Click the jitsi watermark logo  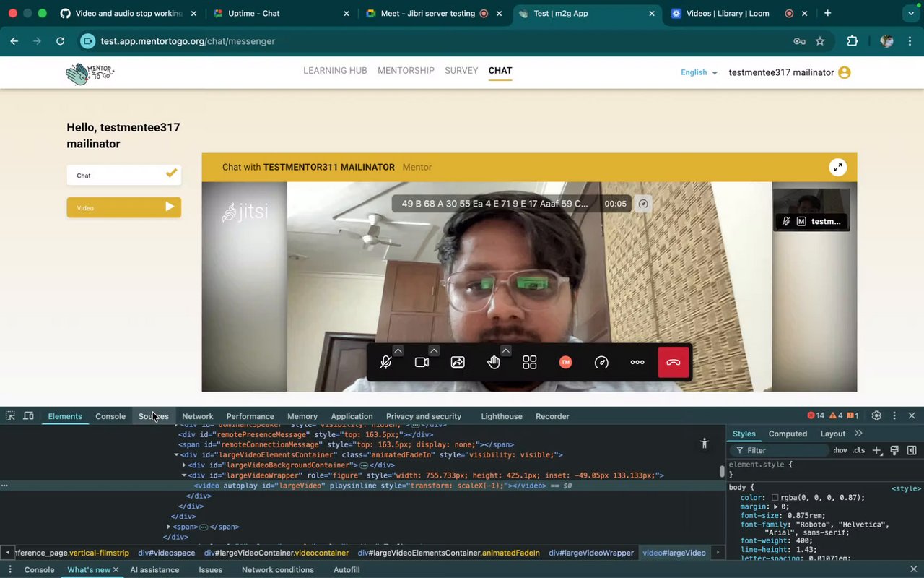[245, 212]
